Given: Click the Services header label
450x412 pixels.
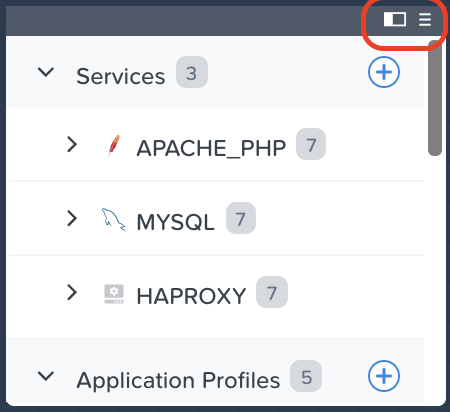Looking at the screenshot, I should pos(121,76).
